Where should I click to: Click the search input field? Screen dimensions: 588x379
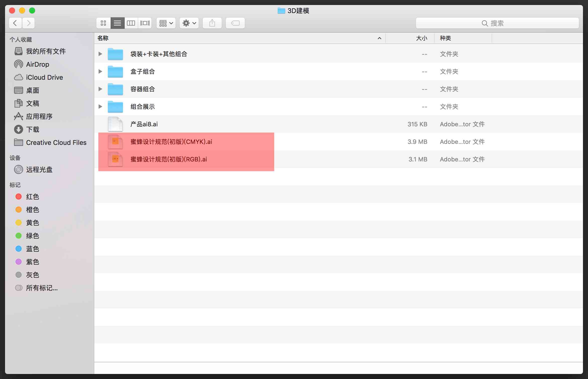coord(496,23)
